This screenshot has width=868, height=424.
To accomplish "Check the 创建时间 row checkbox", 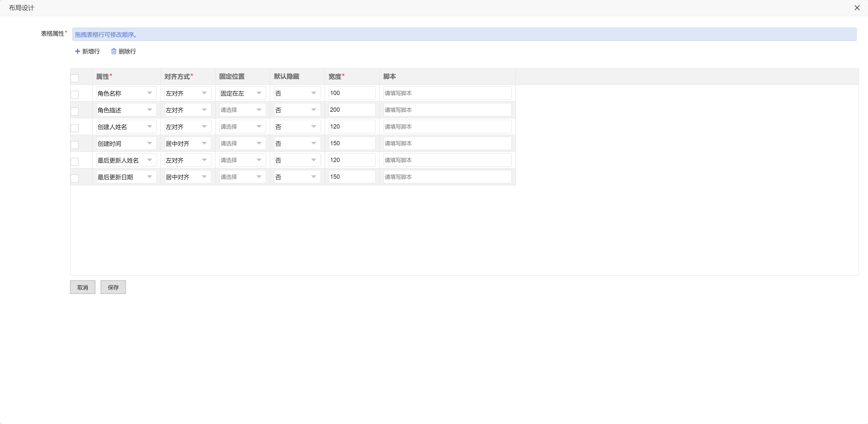I will [x=75, y=145].
